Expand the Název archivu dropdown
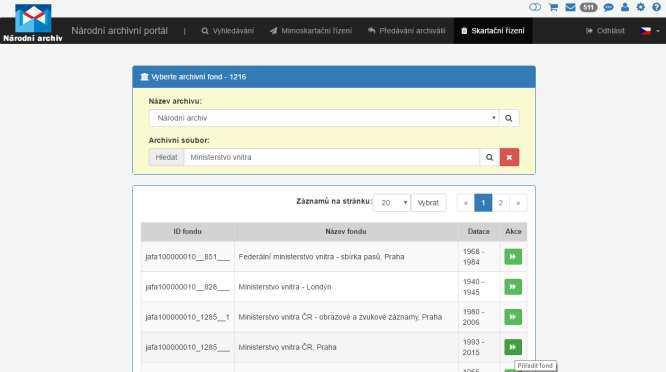 pyautogui.click(x=324, y=118)
